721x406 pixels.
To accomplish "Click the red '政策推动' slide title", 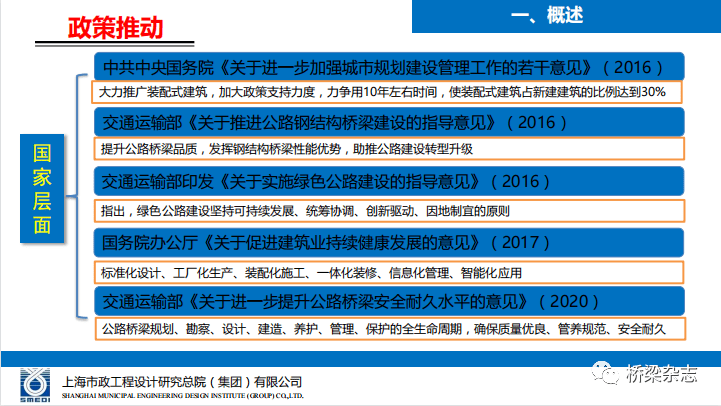I will point(115,27).
